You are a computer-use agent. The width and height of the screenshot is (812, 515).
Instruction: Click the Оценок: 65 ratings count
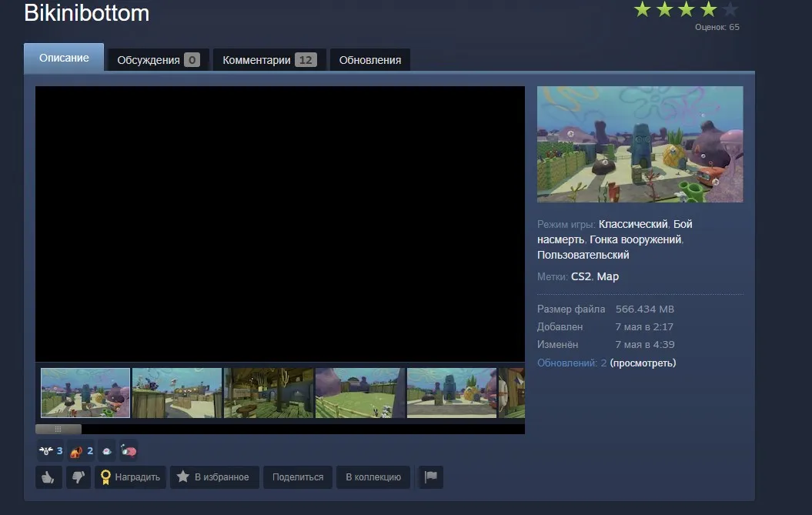[x=717, y=27]
